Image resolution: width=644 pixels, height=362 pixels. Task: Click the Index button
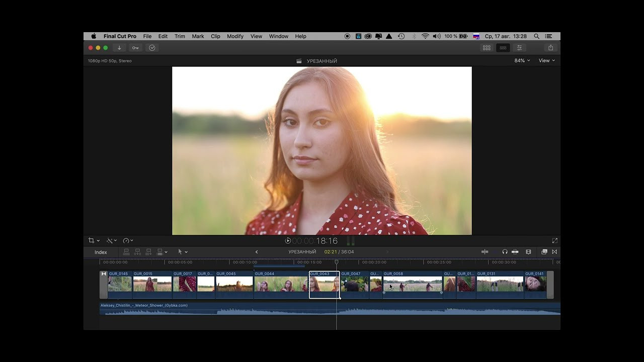[101, 252]
